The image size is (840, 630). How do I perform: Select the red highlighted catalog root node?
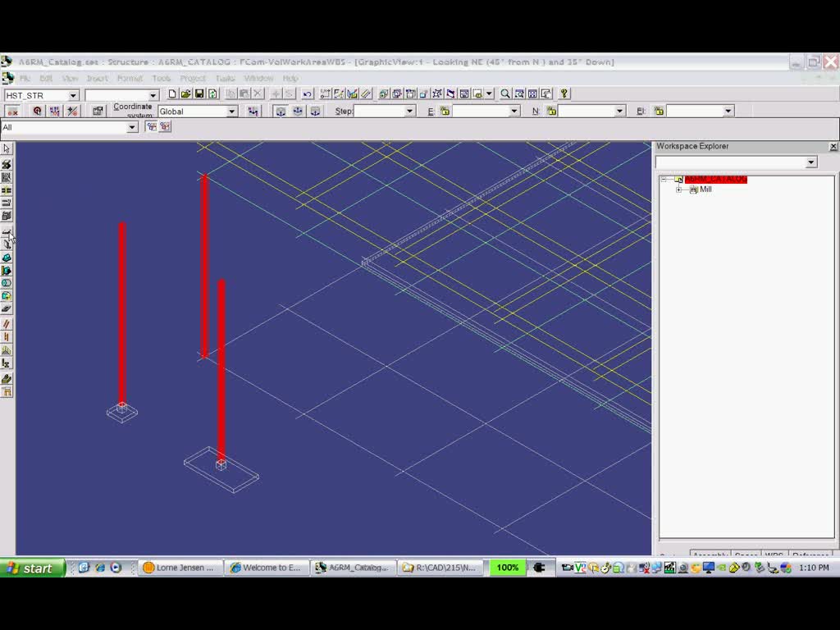[x=715, y=180]
